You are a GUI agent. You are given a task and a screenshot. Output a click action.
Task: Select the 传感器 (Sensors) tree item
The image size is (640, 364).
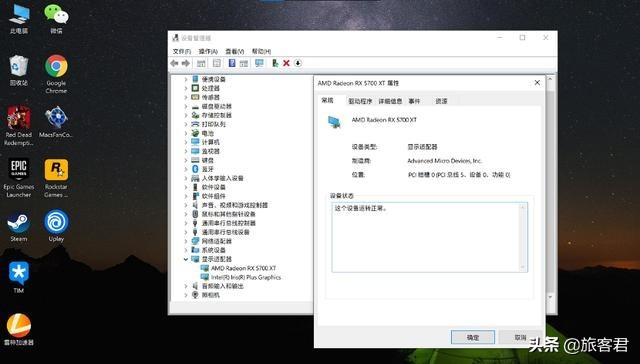point(211,97)
